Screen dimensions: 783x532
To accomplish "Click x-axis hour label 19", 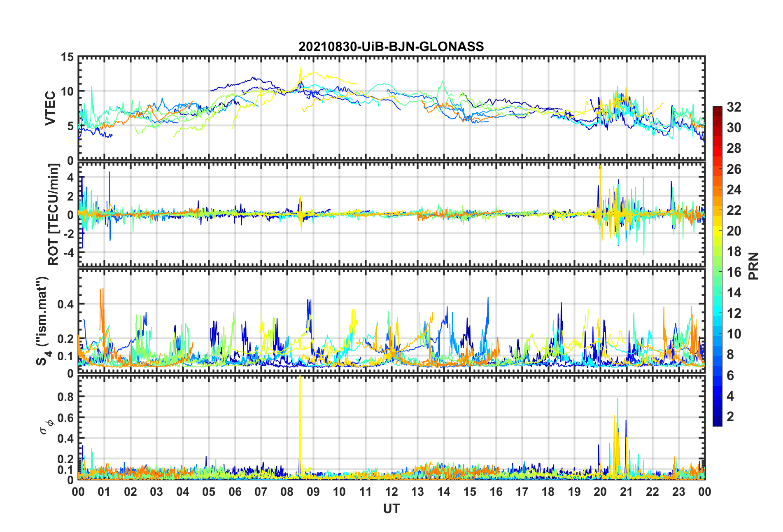I will (574, 492).
